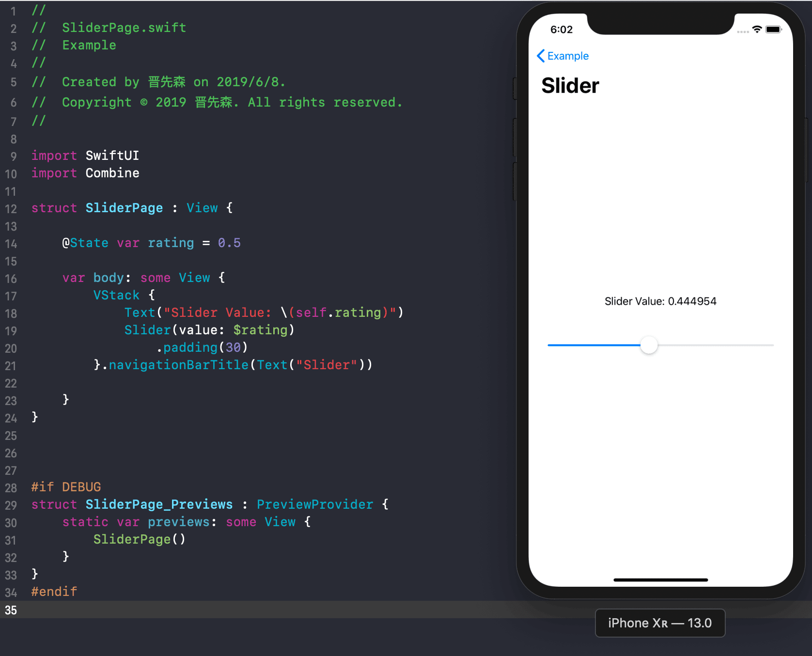Viewport: 812px width, 656px height.
Task: Click the navigationBarTitle call on line 21
Action: (178, 365)
